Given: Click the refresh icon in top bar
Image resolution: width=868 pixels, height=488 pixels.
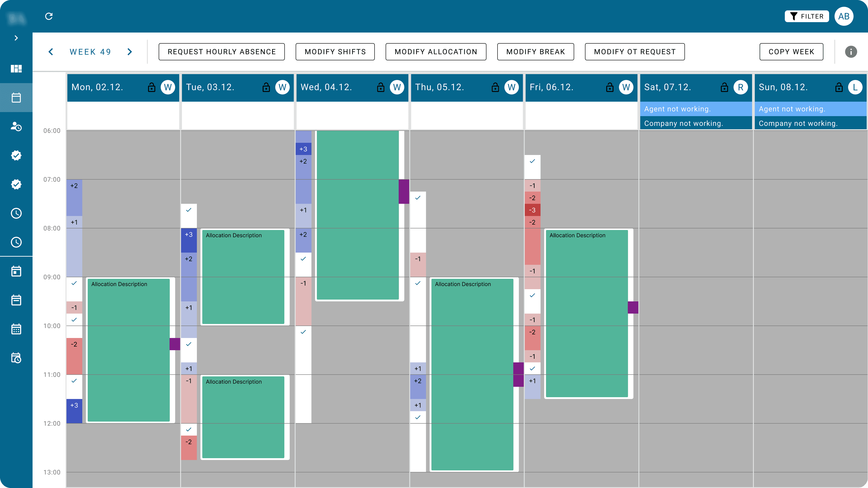Looking at the screenshot, I should click(x=49, y=16).
